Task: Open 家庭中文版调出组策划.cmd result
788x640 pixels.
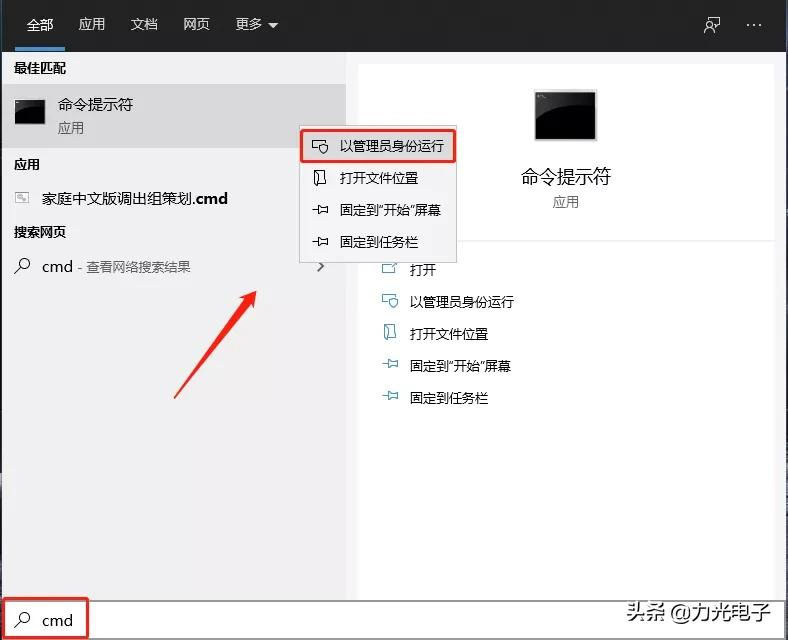Action: (173, 198)
